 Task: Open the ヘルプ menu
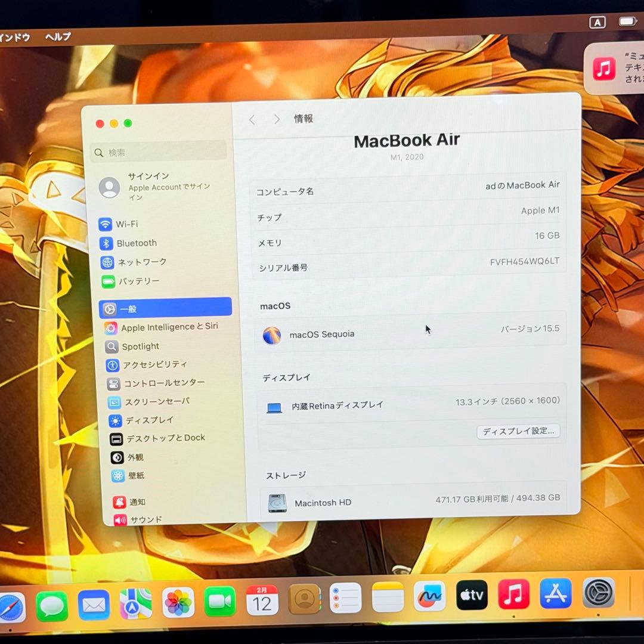coord(58,36)
